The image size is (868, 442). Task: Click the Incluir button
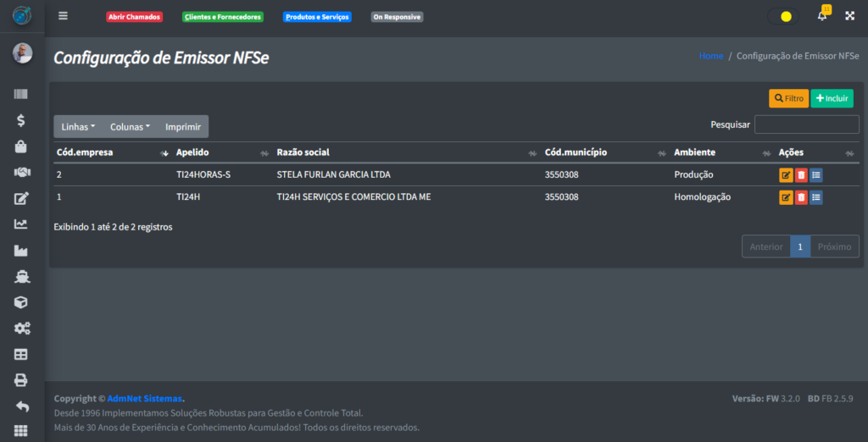(832, 98)
